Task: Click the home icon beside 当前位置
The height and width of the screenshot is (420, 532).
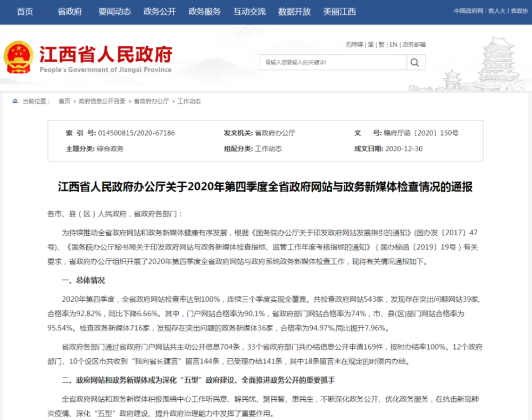Action: coord(15,101)
